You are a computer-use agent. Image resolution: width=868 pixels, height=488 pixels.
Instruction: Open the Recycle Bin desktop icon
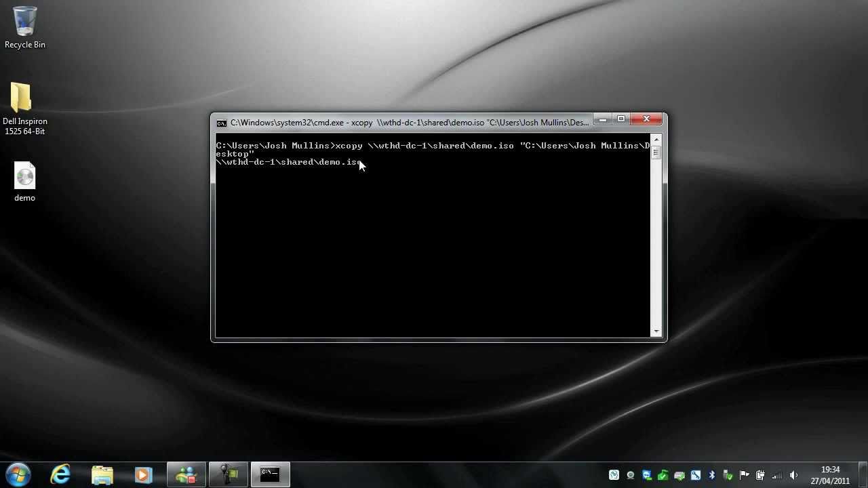[24, 28]
